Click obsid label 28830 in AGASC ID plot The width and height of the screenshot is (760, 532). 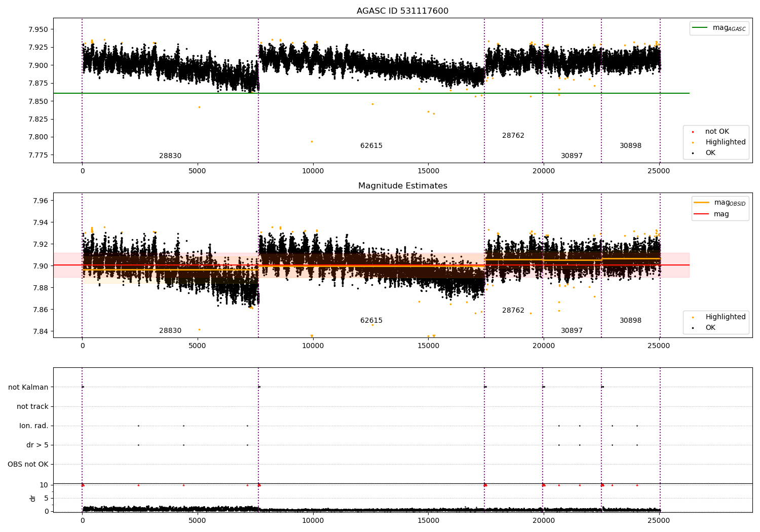pyautogui.click(x=170, y=156)
